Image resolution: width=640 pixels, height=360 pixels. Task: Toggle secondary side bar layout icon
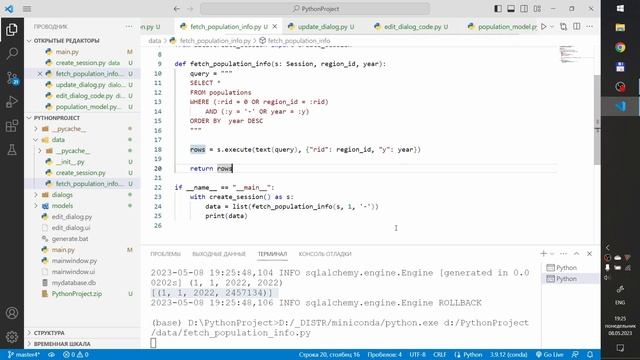524,9
